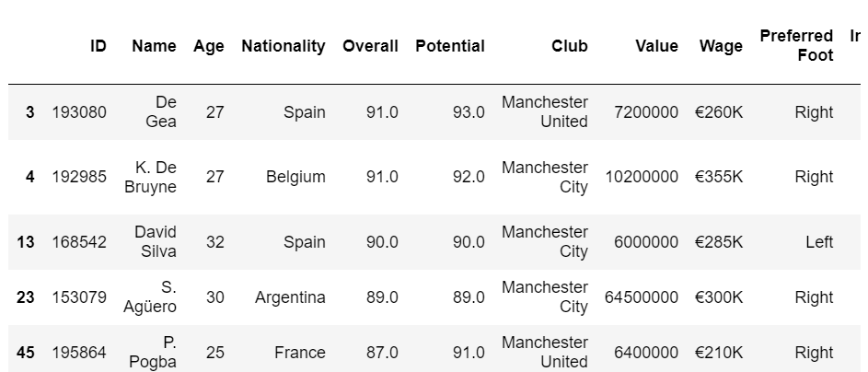This screenshot has width=868, height=372.
Task: Click the Age column header
Action: pos(208,46)
